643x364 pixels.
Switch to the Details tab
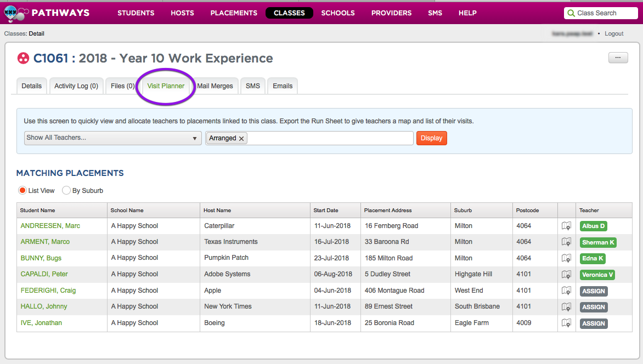coord(31,86)
